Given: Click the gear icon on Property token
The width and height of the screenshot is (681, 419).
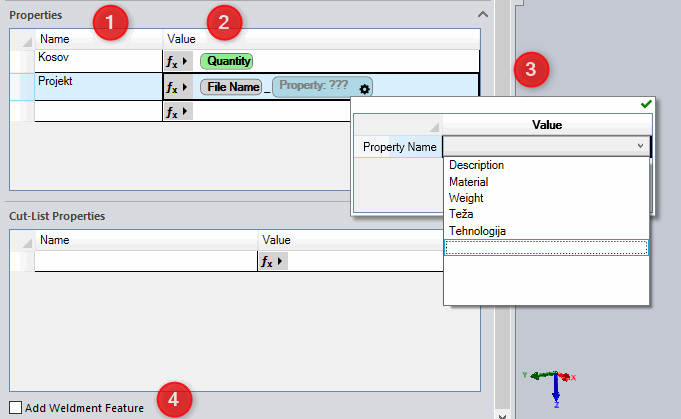Looking at the screenshot, I should coord(365,89).
